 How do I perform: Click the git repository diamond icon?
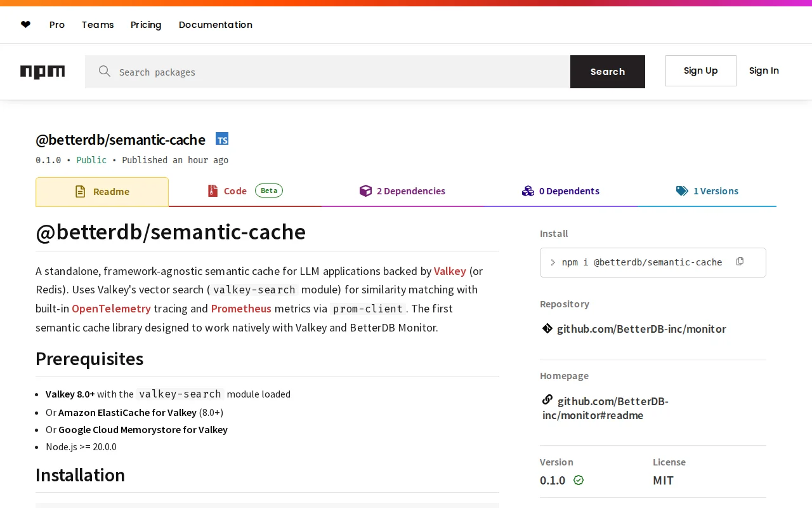547,328
